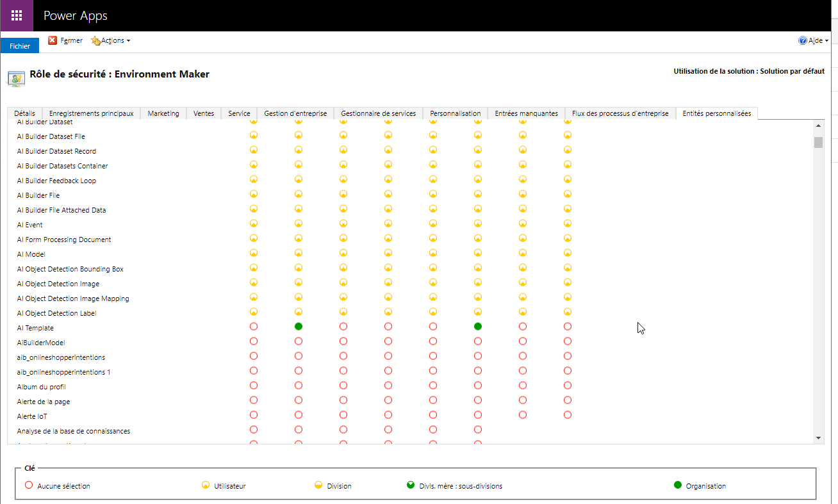Open the Aide help dropdown
Image resolution: width=838 pixels, height=504 pixels.
click(814, 40)
